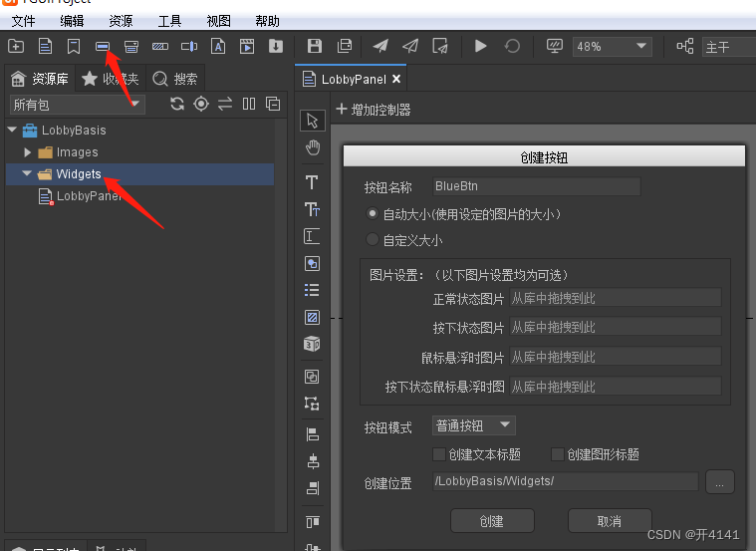Click the import resources toolbar icon
The width and height of the screenshot is (756, 551).
coord(276,46)
